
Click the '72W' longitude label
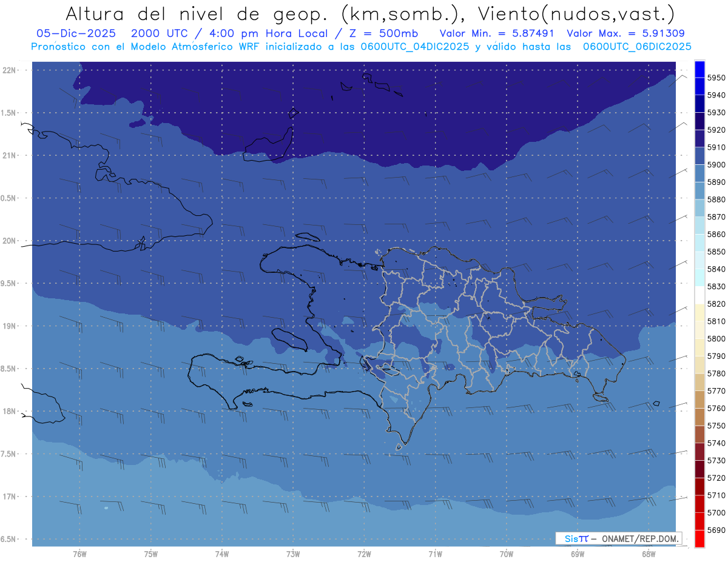pos(364,554)
